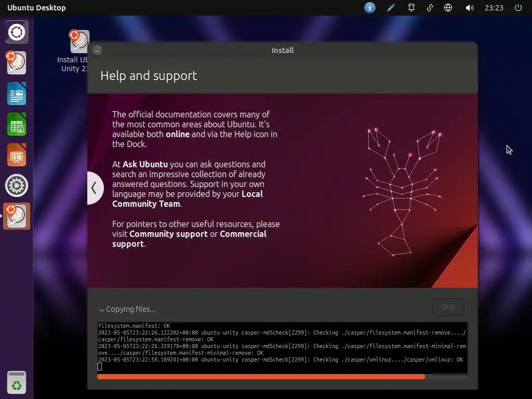Open the Trash in the dock
The width and height of the screenshot is (532, 399).
tap(17, 382)
